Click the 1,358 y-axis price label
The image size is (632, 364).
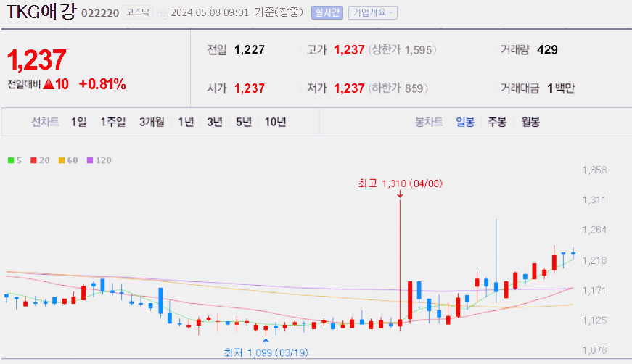pyautogui.click(x=594, y=170)
